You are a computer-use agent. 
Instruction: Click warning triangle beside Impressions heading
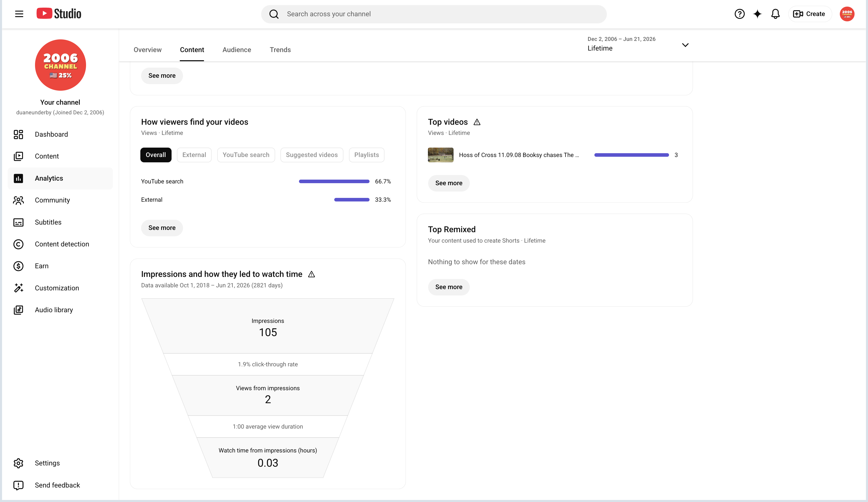click(x=311, y=274)
